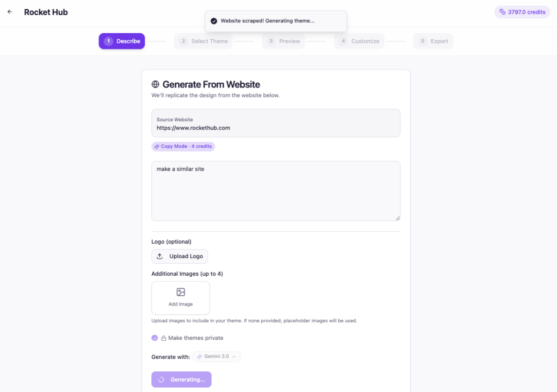Click the credits coin icon
The height and width of the screenshot is (392, 557).
coord(502,12)
